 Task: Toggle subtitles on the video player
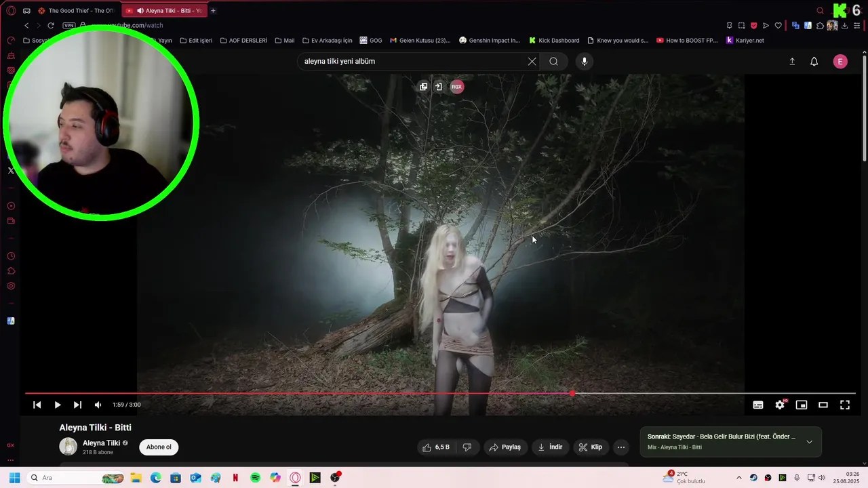758,405
